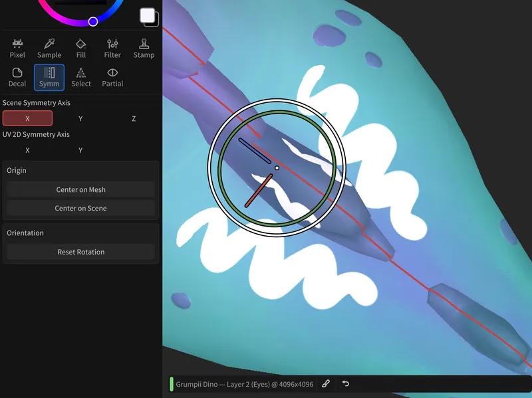532x398 pixels.
Task: Choose the Fill bucket tool
Action: tap(81, 48)
